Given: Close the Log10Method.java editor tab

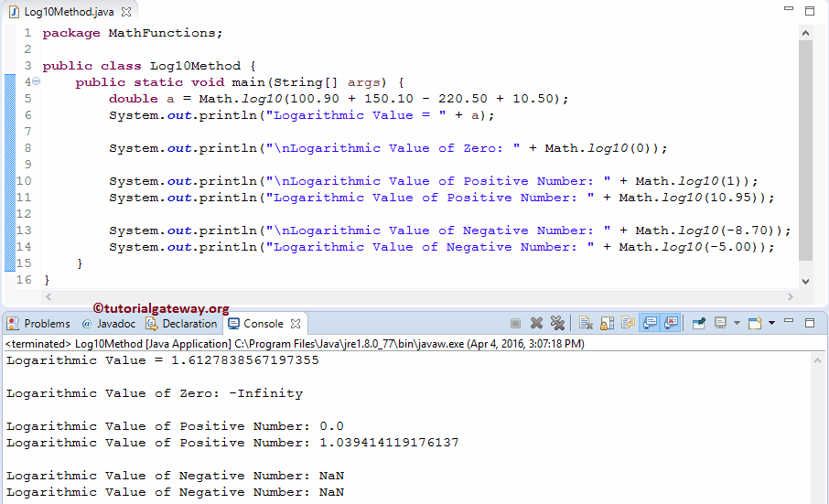Looking at the screenshot, I should (x=126, y=12).
